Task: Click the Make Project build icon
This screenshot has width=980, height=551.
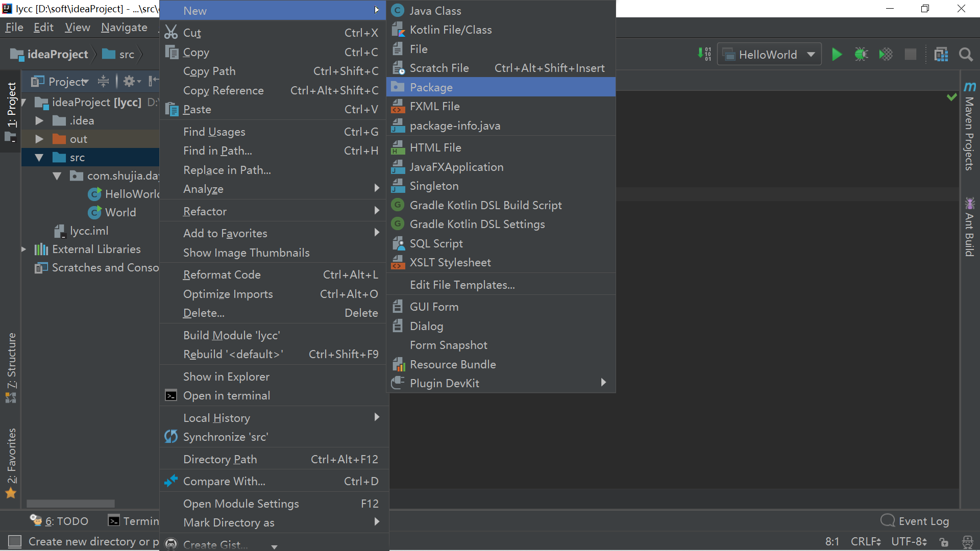Action: [704, 54]
